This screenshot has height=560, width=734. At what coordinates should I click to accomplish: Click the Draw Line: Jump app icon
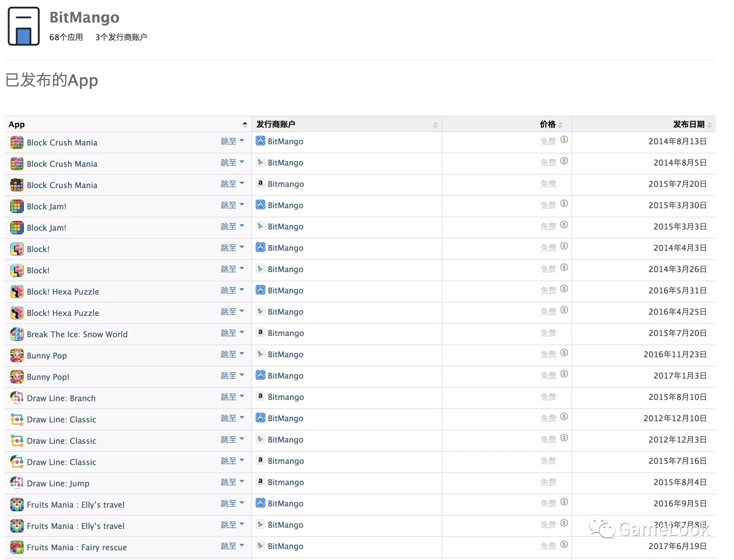coord(17,483)
